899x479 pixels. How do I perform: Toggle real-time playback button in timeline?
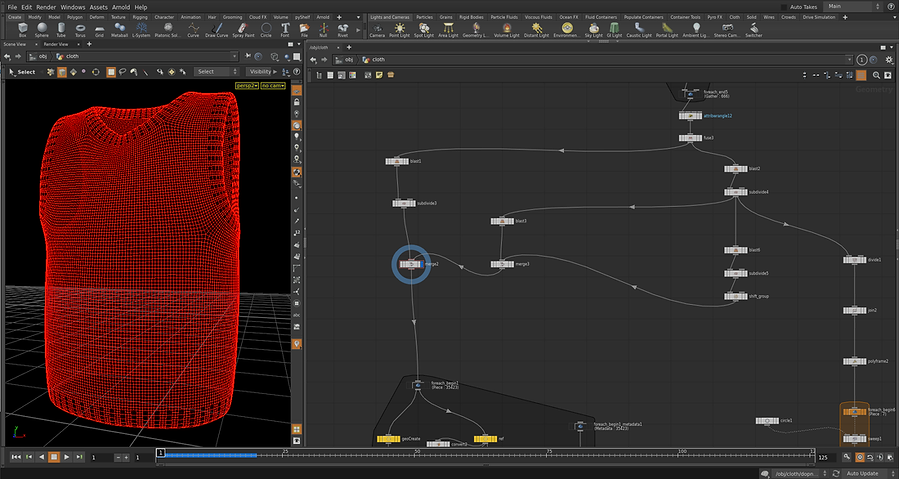click(859, 457)
